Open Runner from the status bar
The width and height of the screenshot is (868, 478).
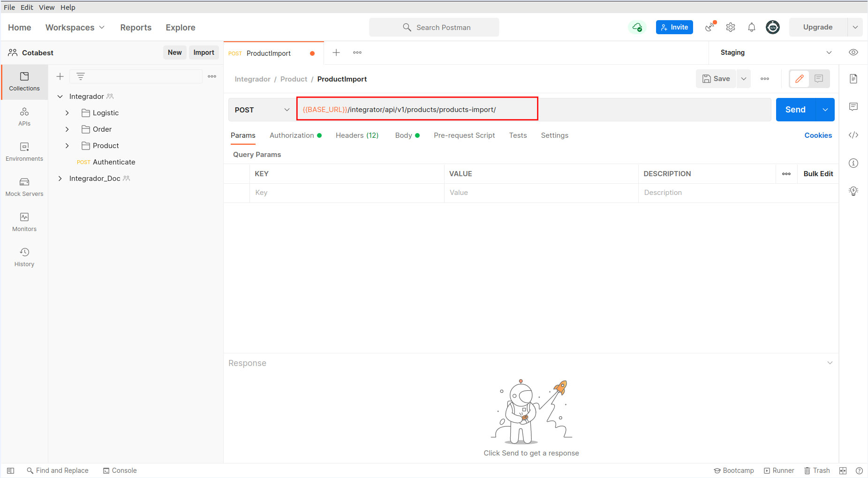[779, 471]
